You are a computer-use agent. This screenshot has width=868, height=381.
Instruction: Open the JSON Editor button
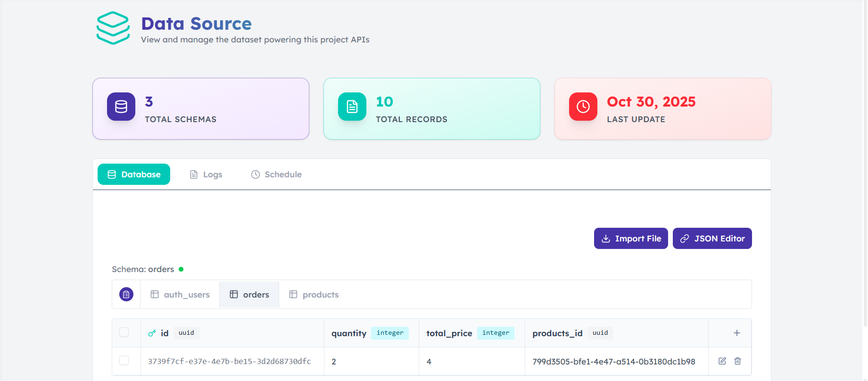coord(712,239)
